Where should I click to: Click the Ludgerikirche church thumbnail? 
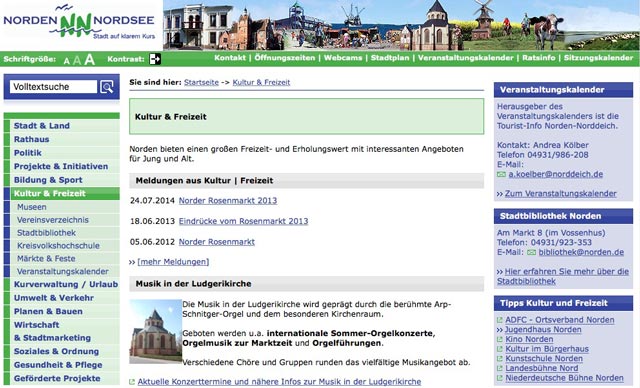[x=156, y=331]
